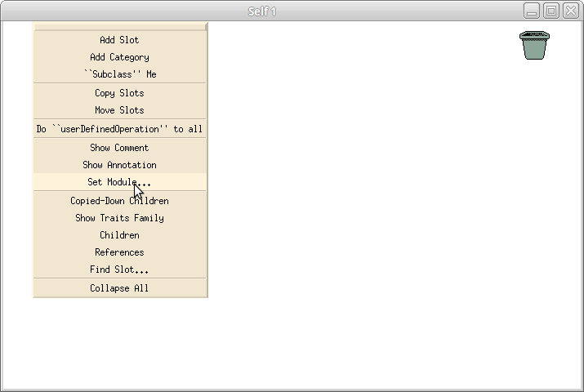
Task: Open References from the menu
Action: 119,252
